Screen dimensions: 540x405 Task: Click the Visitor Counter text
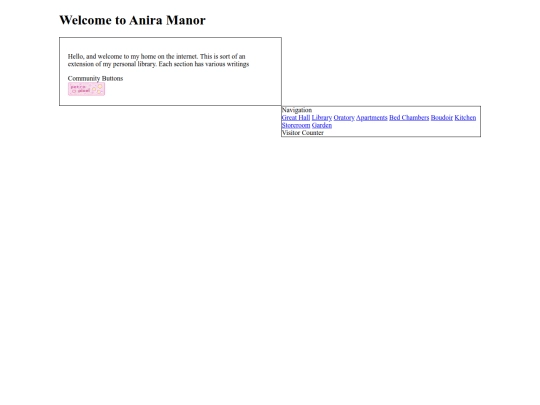pos(302,133)
